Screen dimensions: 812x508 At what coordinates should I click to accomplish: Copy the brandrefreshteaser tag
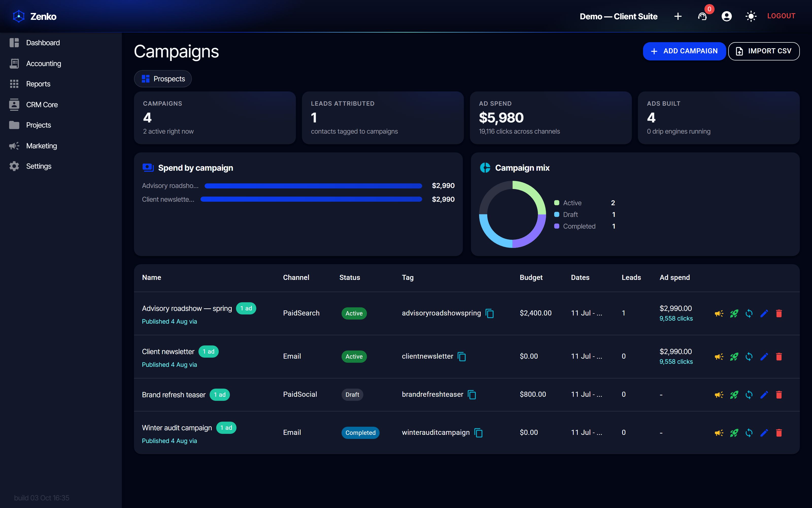point(472,395)
